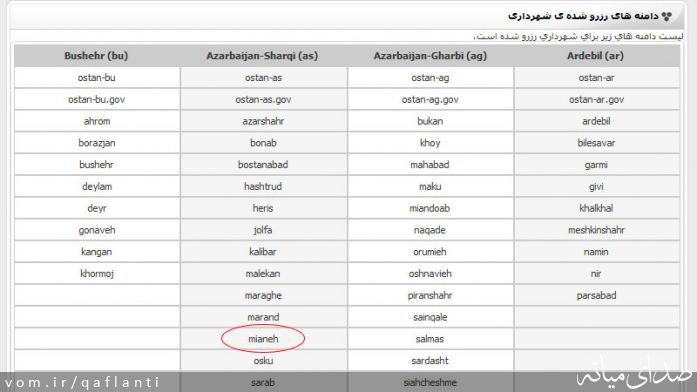Screen dimensions: 697x392
Task: Click the marand cell
Action: point(263,317)
